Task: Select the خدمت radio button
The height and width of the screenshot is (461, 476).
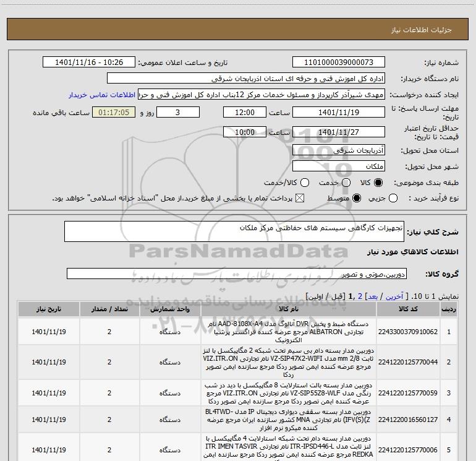Action: point(346,183)
